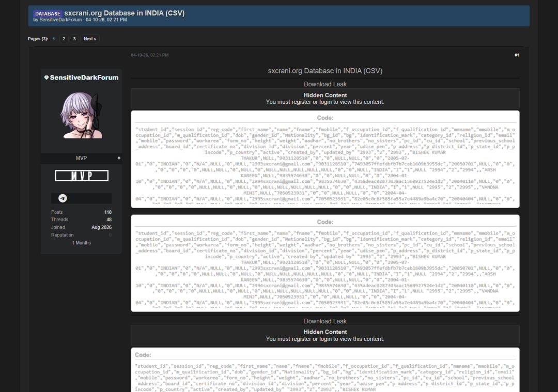The image size is (558, 392).
Task: Click the Joined date 'Aug 2026'
Action: point(101,227)
